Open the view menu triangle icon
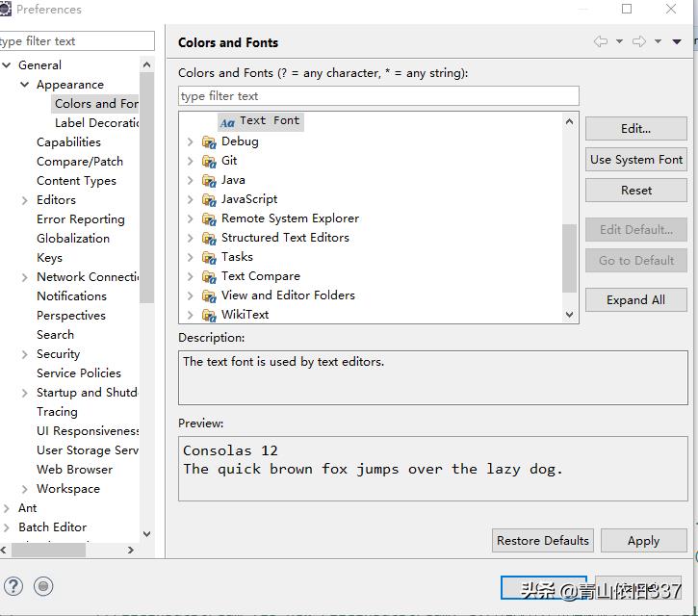This screenshot has width=698, height=616. click(x=677, y=42)
